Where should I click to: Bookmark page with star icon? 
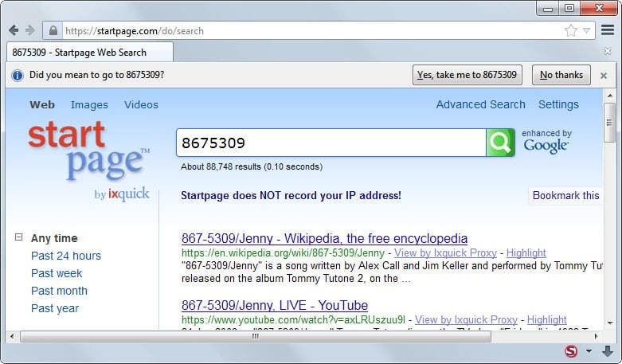(571, 30)
